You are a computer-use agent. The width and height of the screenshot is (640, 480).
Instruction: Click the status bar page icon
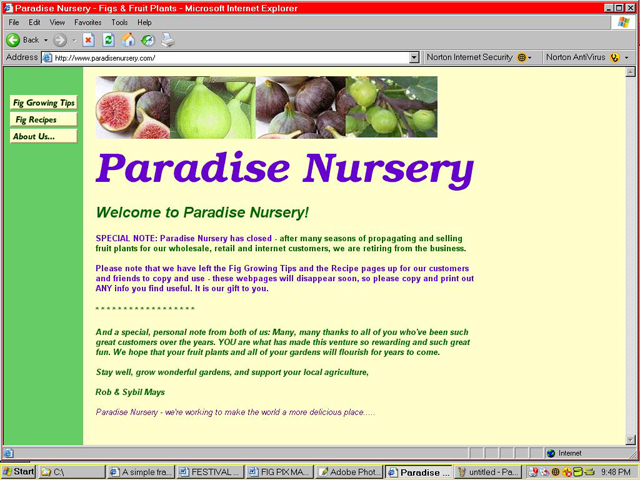(9, 453)
